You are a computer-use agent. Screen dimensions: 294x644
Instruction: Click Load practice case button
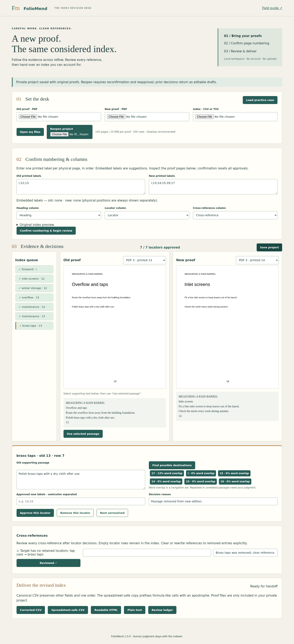[x=260, y=100]
